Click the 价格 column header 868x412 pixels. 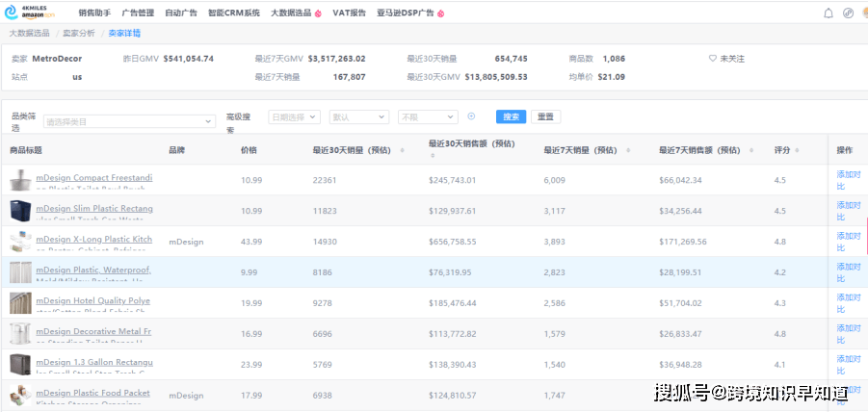250,150
